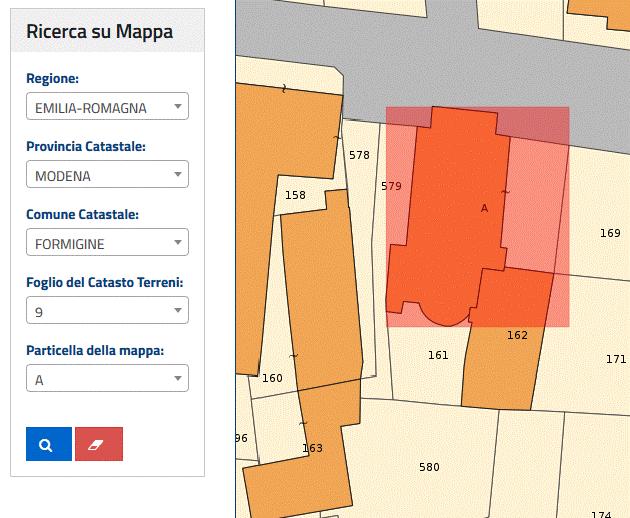Click the blue magnifier search button
This screenshot has height=518, width=630.
tap(49, 444)
